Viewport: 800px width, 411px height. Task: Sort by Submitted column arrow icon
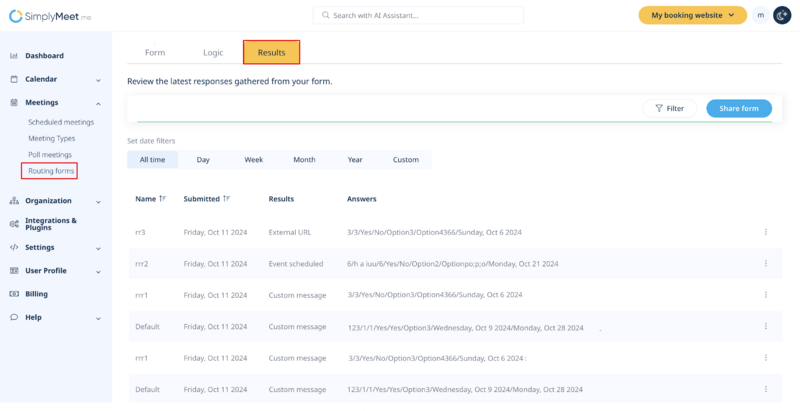point(226,199)
